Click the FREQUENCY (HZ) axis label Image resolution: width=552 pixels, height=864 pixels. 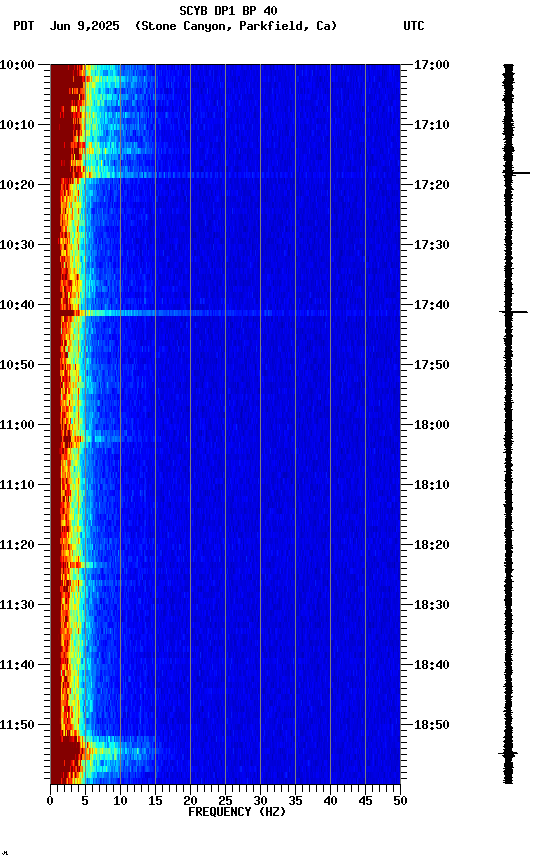pos(237,812)
